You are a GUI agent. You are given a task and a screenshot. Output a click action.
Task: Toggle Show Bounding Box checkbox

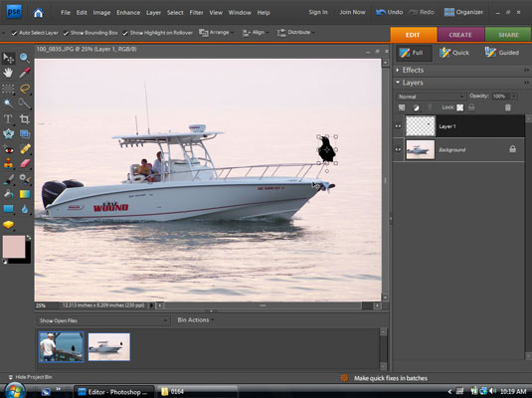66,33
